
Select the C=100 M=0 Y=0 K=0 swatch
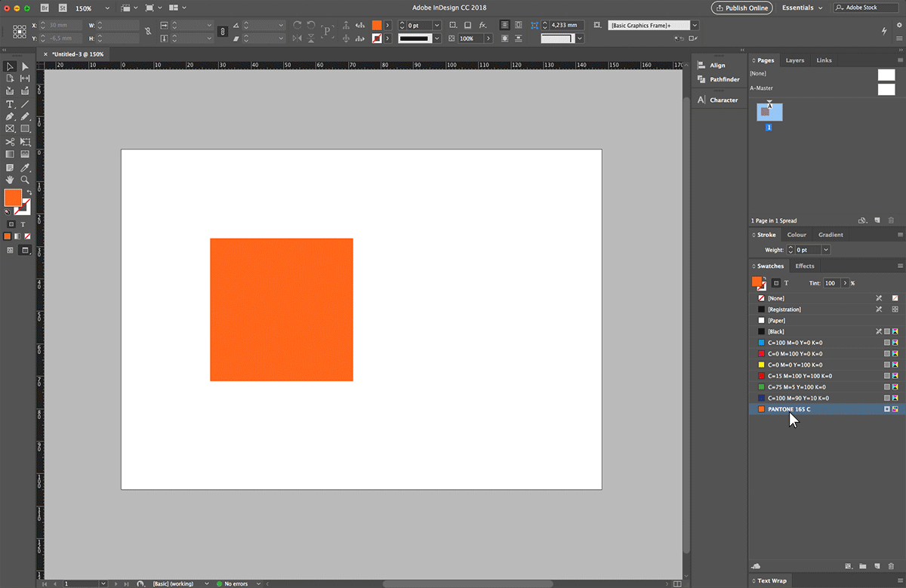pyautogui.click(x=794, y=343)
